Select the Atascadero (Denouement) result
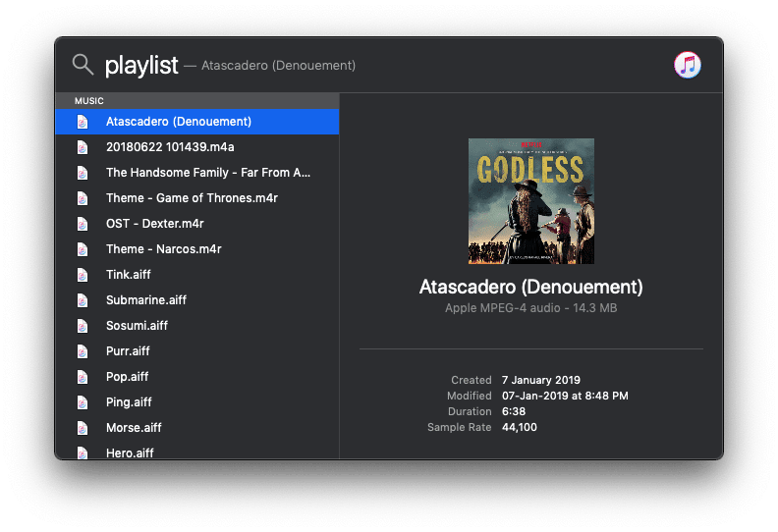 179,122
